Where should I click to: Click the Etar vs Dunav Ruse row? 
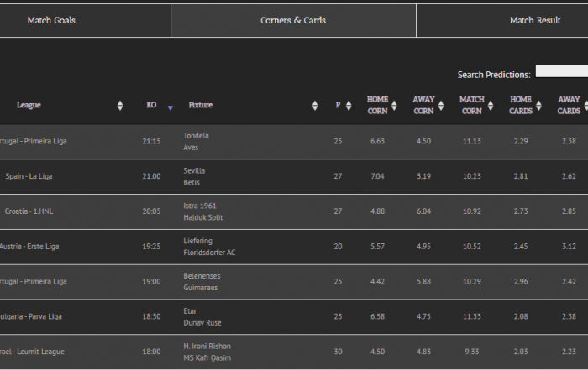[x=294, y=317]
